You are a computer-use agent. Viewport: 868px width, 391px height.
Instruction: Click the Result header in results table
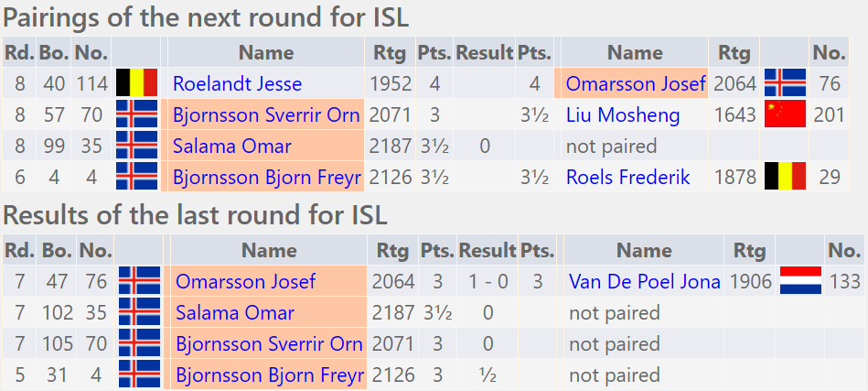pos(488,250)
